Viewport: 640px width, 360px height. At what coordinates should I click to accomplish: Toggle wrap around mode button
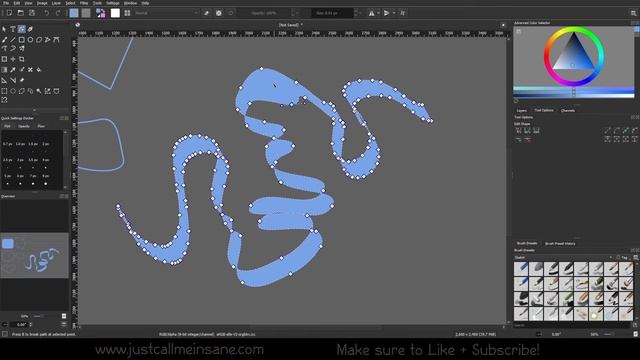(x=403, y=13)
